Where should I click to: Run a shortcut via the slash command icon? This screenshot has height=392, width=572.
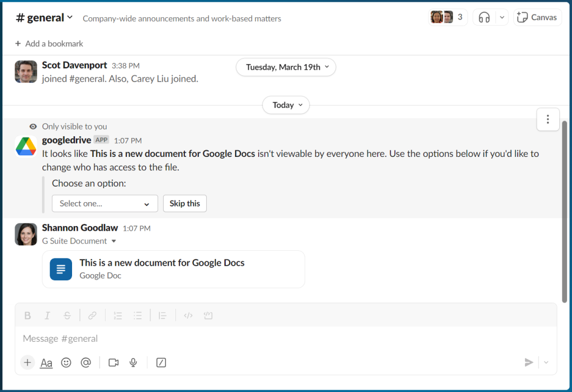point(161,362)
